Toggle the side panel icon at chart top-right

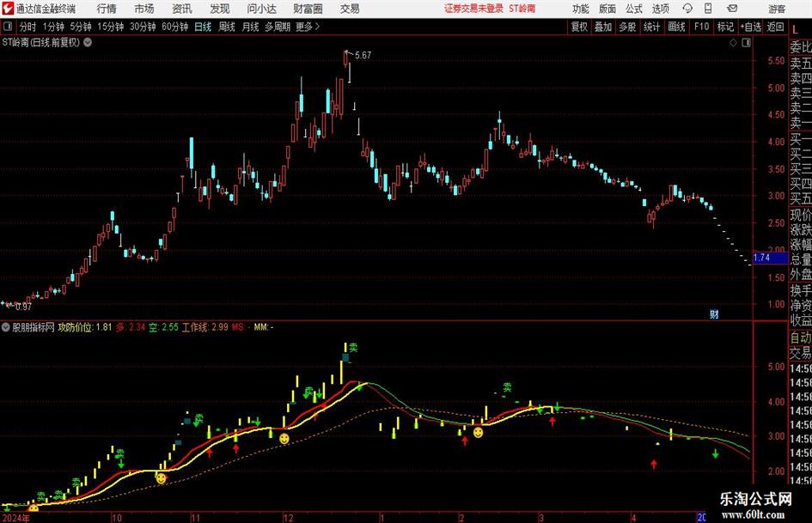pos(746,43)
